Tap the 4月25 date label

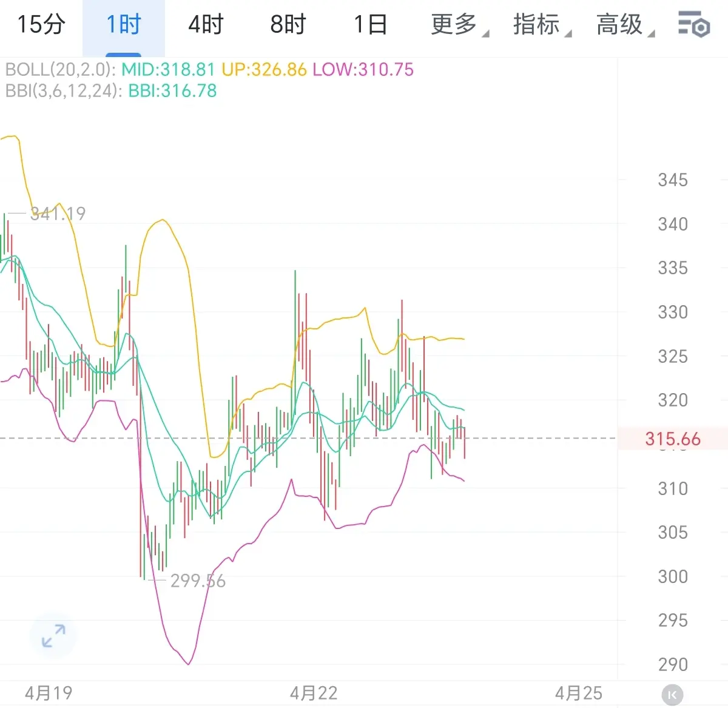579,693
